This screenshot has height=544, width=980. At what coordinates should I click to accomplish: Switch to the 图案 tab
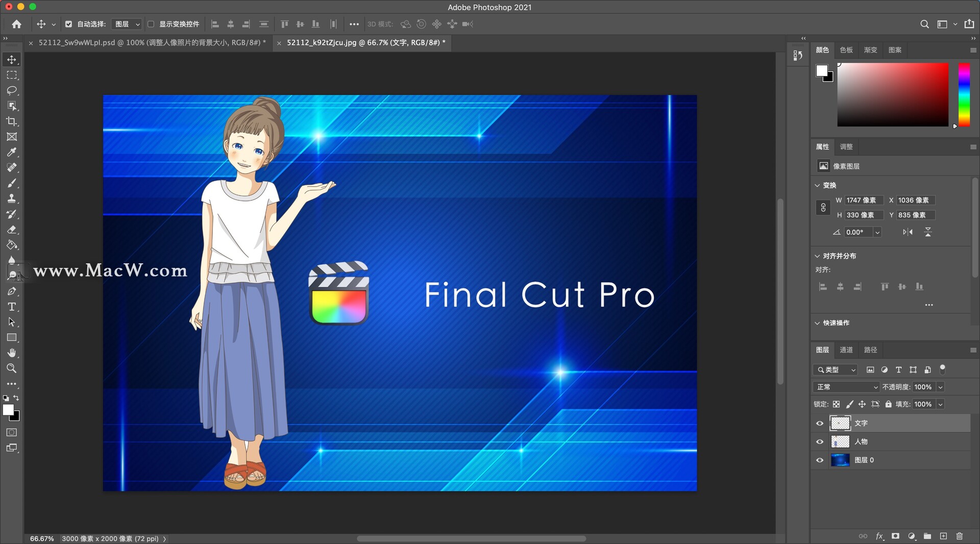[895, 50]
